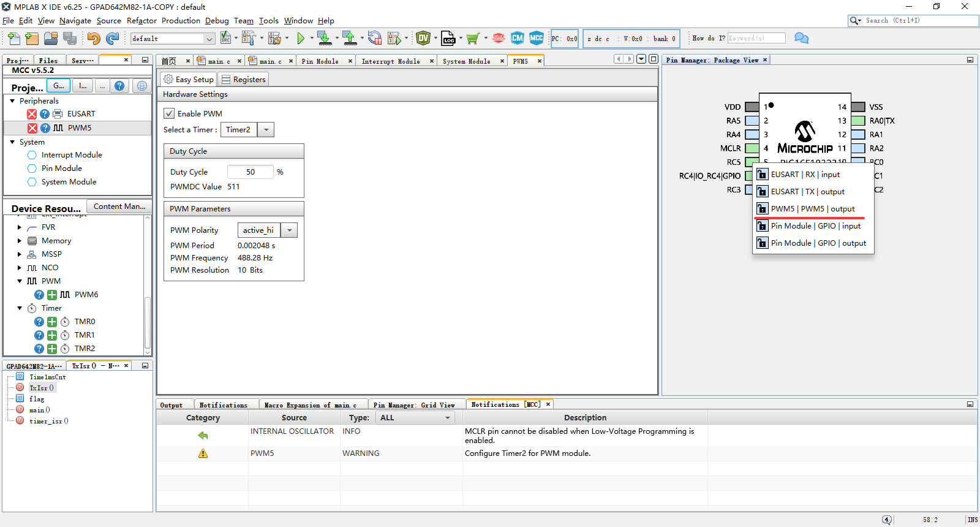
Task: Click the Save All toolbar icon
Action: 70,39
